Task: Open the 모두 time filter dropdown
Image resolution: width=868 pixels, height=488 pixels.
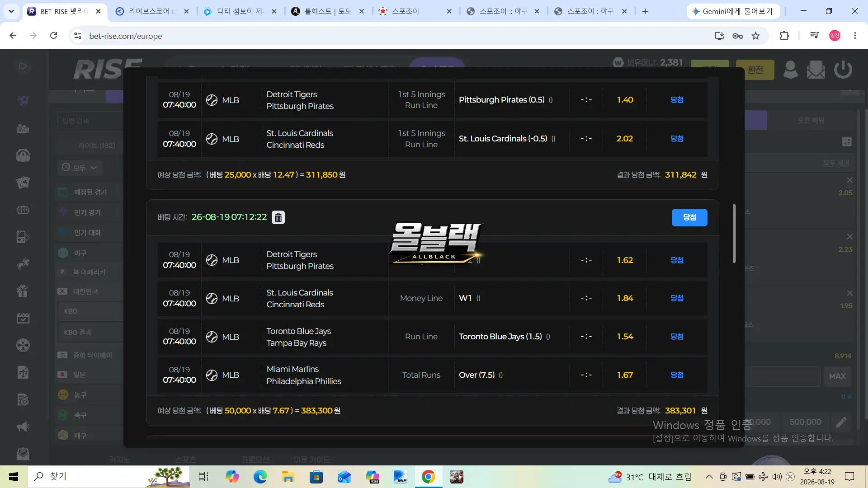Action: 80,168
